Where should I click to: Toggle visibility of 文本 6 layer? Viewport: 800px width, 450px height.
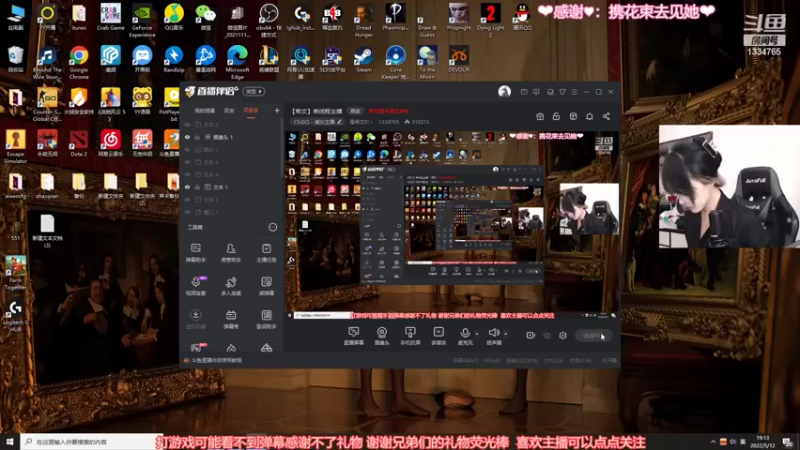[187, 162]
